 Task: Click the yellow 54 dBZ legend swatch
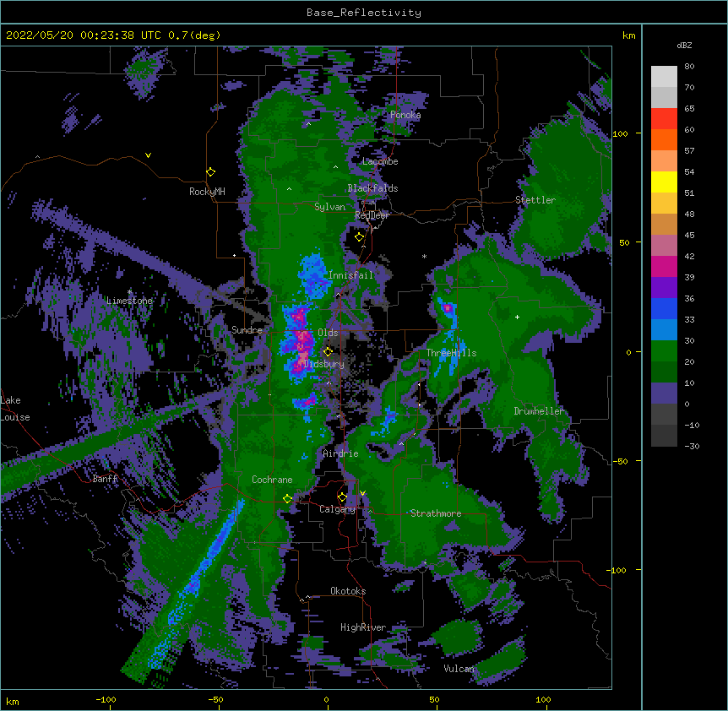[x=664, y=182]
